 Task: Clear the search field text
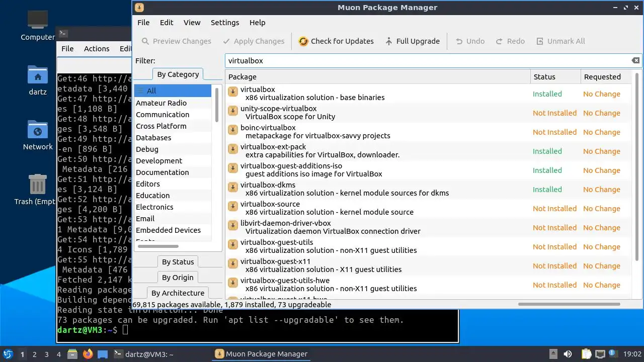click(635, 60)
